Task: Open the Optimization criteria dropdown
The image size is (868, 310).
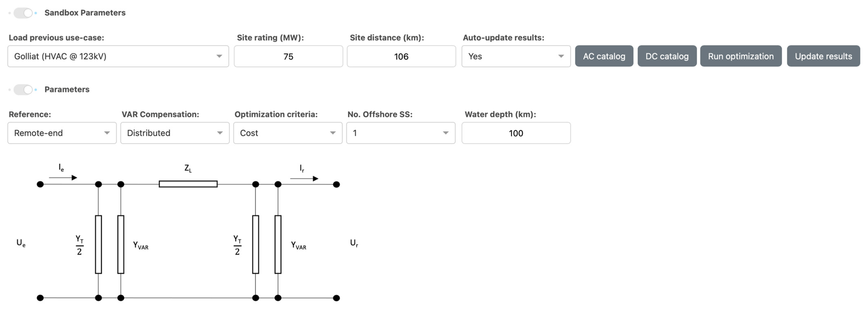Action: 288,133
